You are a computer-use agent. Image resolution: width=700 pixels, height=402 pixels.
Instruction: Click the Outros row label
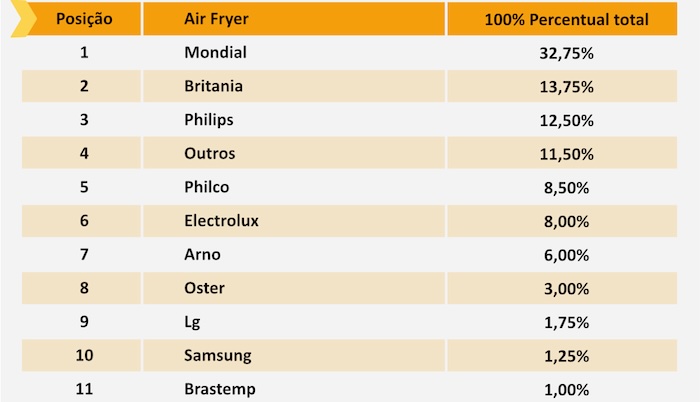pos(209,154)
